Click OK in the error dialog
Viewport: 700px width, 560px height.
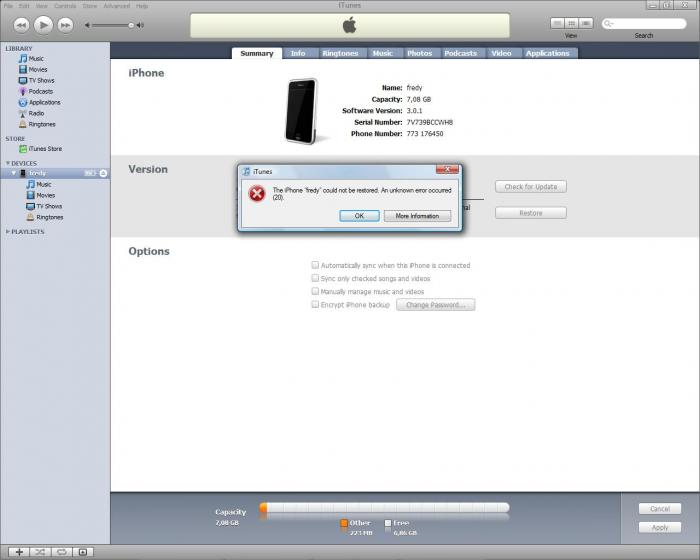pyautogui.click(x=359, y=215)
